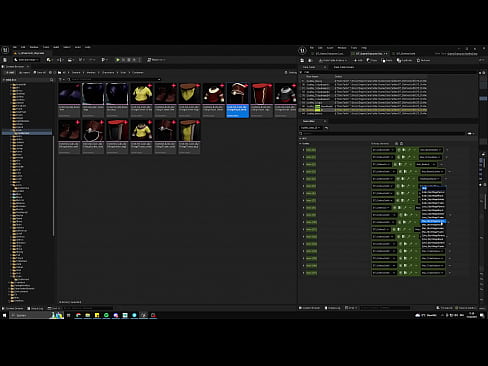Click the Content Drawer button at the bottom left
Screen dimensions: 488x366
pyautogui.click(x=13, y=308)
